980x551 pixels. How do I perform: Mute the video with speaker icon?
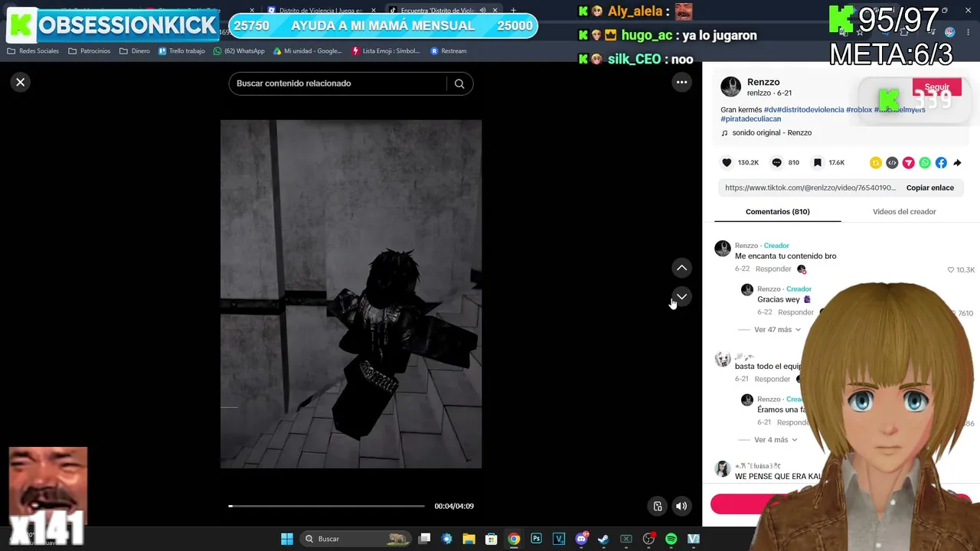tap(681, 506)
